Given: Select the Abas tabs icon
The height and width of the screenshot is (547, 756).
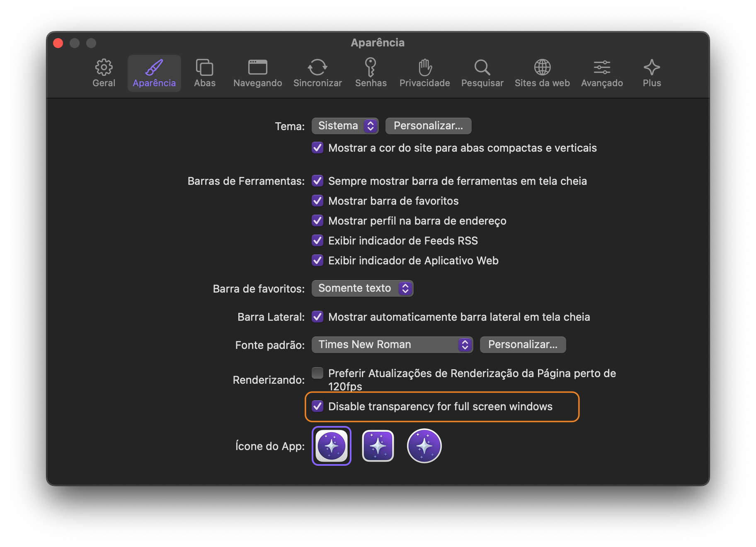Looking at the screenshot, I should click(204, 73).
